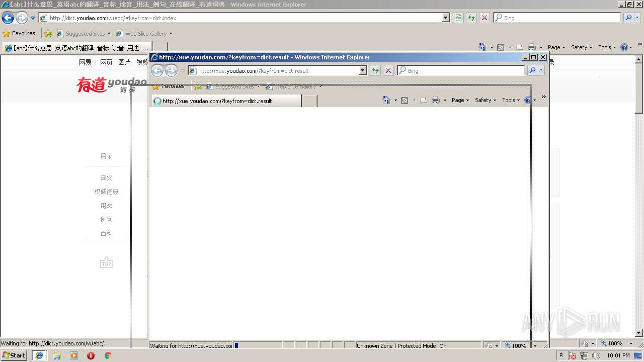644x362 pixels.
Task: Go forward in the dict.youdao.com window
Action: 22,18
